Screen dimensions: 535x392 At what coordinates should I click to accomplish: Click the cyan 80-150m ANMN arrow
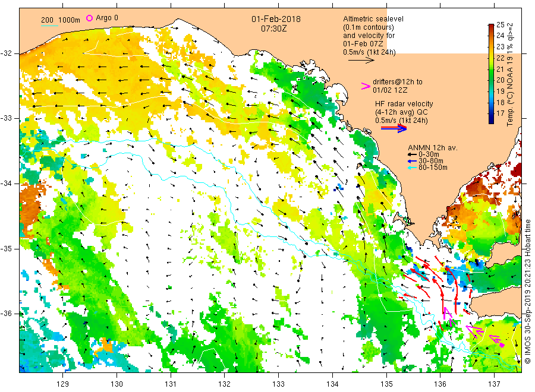click(x=412, y=167)
